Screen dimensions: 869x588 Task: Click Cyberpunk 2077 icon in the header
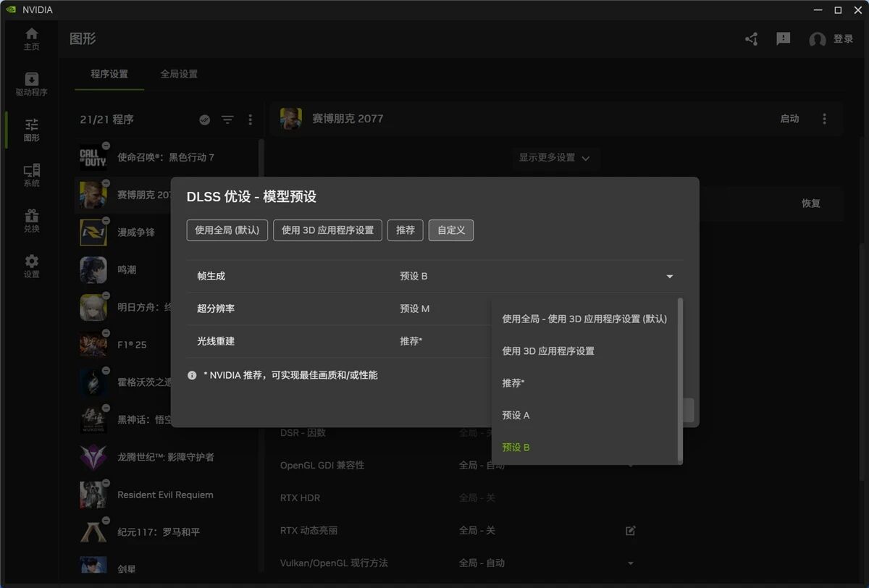pos(291,119)
